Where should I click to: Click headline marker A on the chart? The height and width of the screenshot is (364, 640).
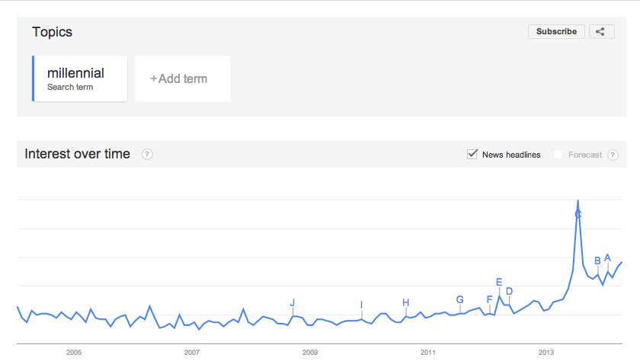pos(607,258)
